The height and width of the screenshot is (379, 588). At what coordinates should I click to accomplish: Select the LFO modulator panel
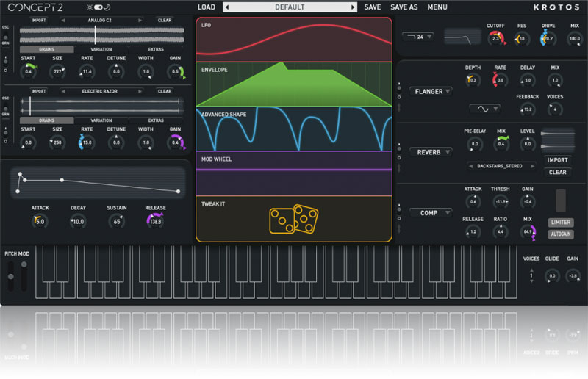tap(293, 39)
